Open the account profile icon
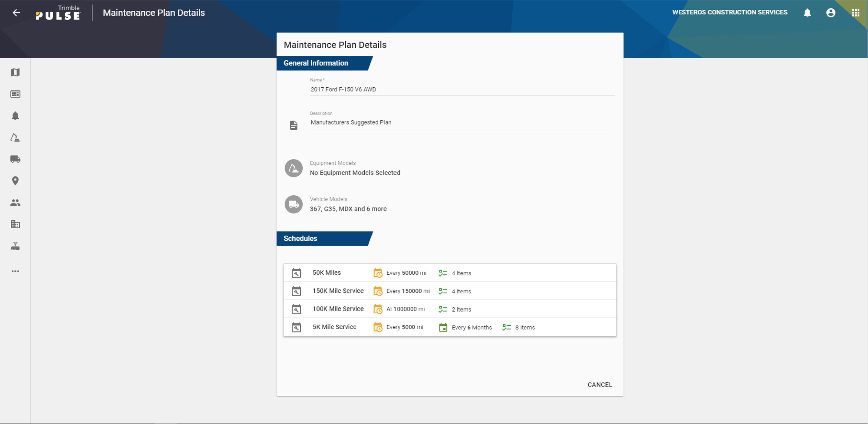 coord(831,12)
